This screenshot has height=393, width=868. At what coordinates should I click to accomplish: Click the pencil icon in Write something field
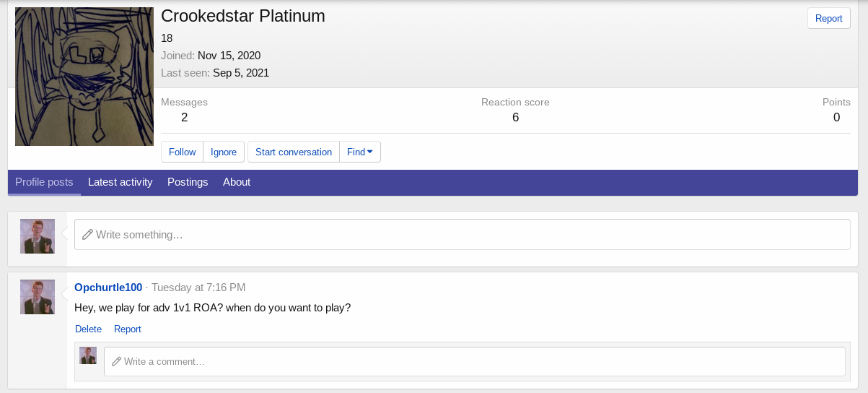[87, 235]
